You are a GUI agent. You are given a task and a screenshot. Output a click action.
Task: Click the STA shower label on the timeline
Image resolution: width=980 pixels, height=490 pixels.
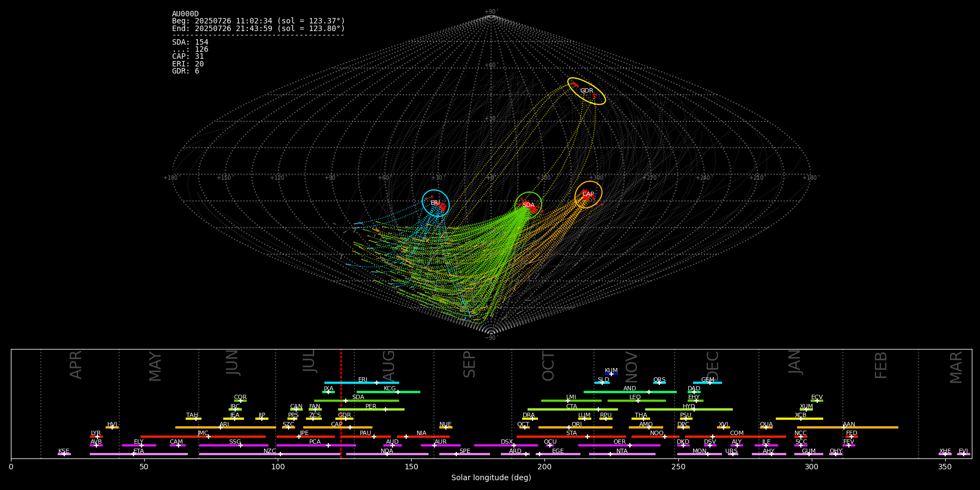[571, 433]
